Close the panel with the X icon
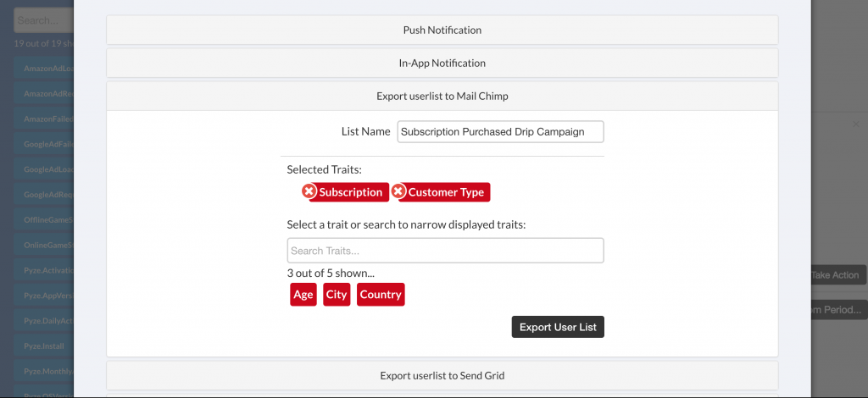Image resolution: width=868 pixels, height=398 pixels. tap(856, 124)
